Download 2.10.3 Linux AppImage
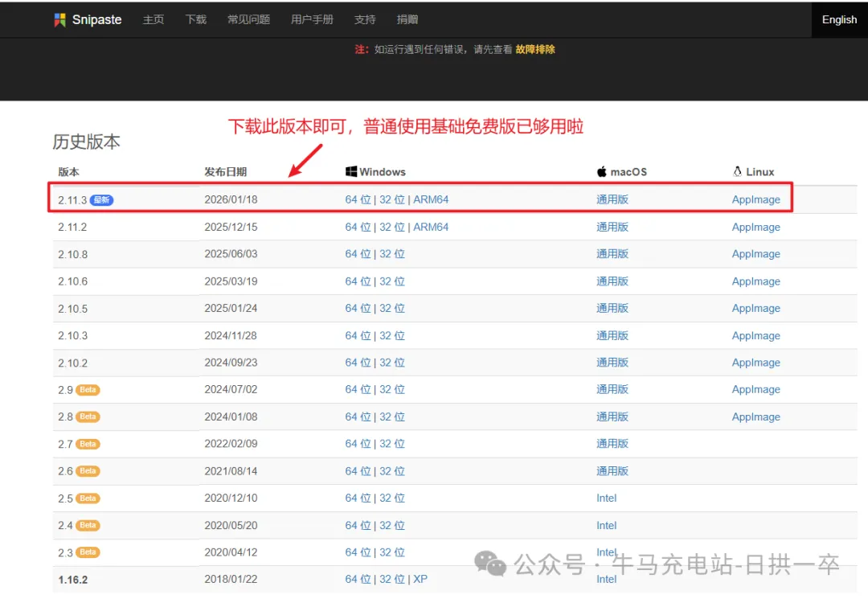The image size is (868, 599). point(755,335)
